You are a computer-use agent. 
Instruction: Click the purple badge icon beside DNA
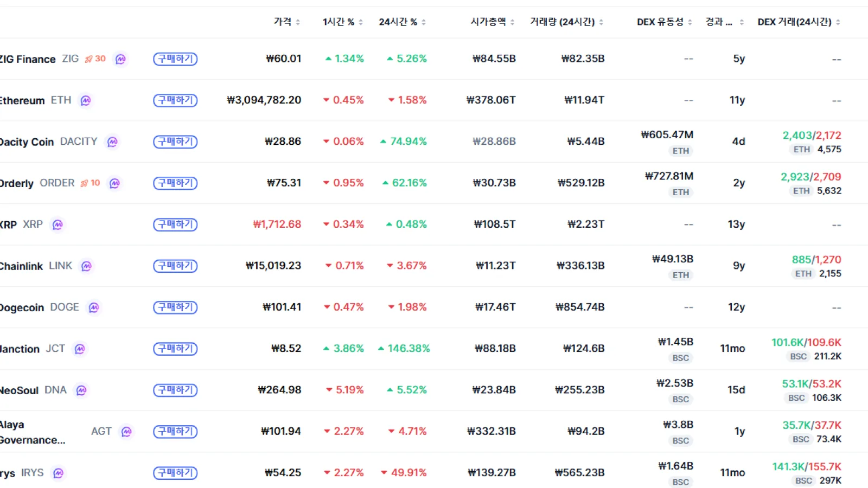[x=81, y=390]
